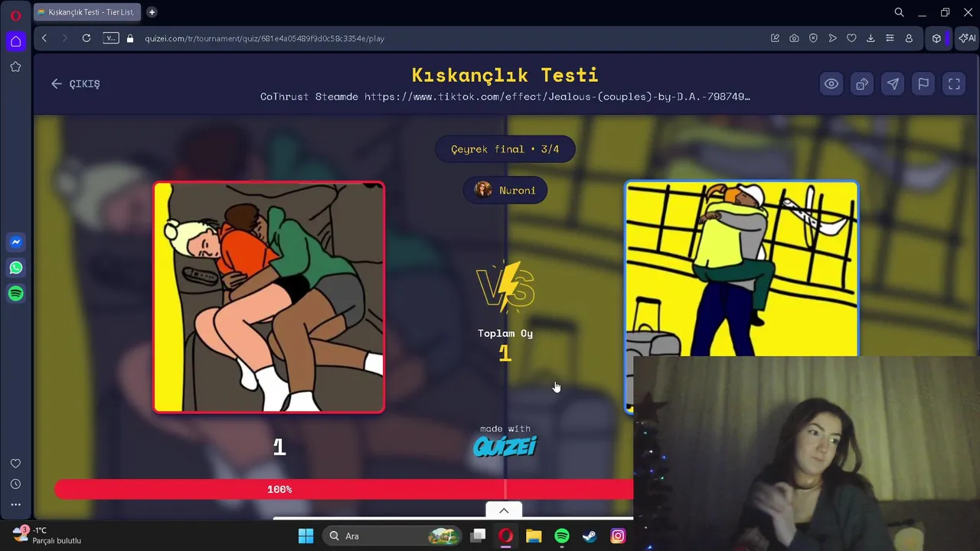View site security lock information
Image resolution: width=980 pixels, height=551 pixels.
(x=130, y=38)
